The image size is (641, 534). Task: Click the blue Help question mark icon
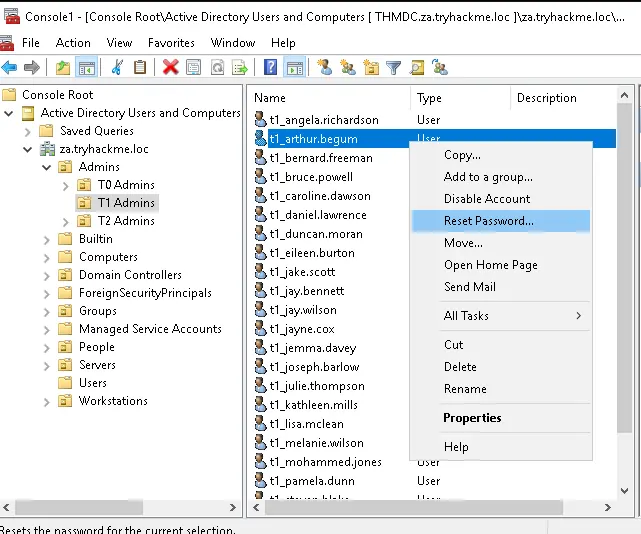[x=270, y=67]
